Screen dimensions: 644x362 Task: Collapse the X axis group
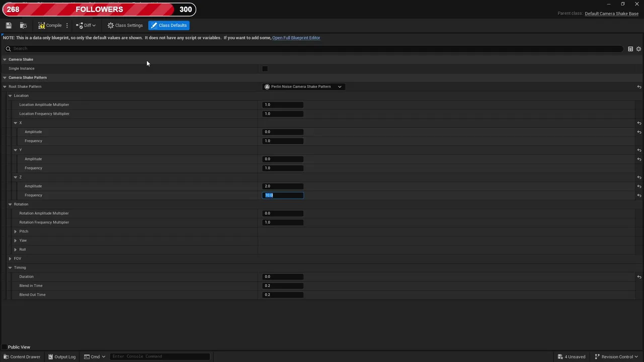[16, 123]
